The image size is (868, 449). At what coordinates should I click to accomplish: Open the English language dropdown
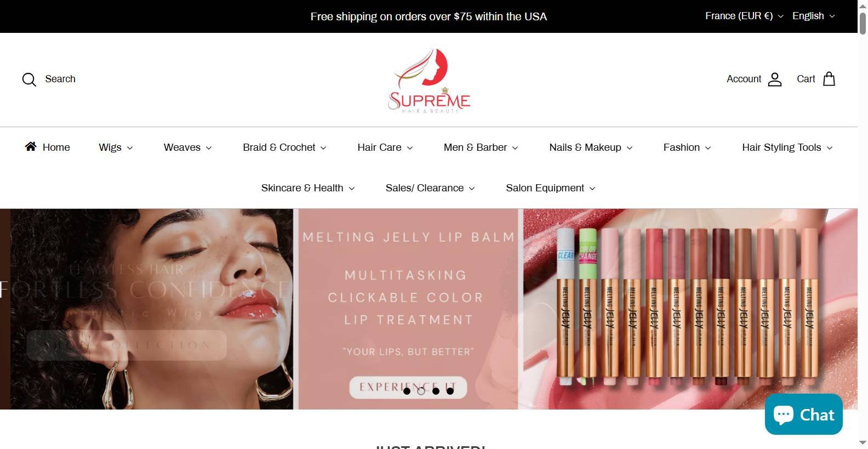(813, 16)
